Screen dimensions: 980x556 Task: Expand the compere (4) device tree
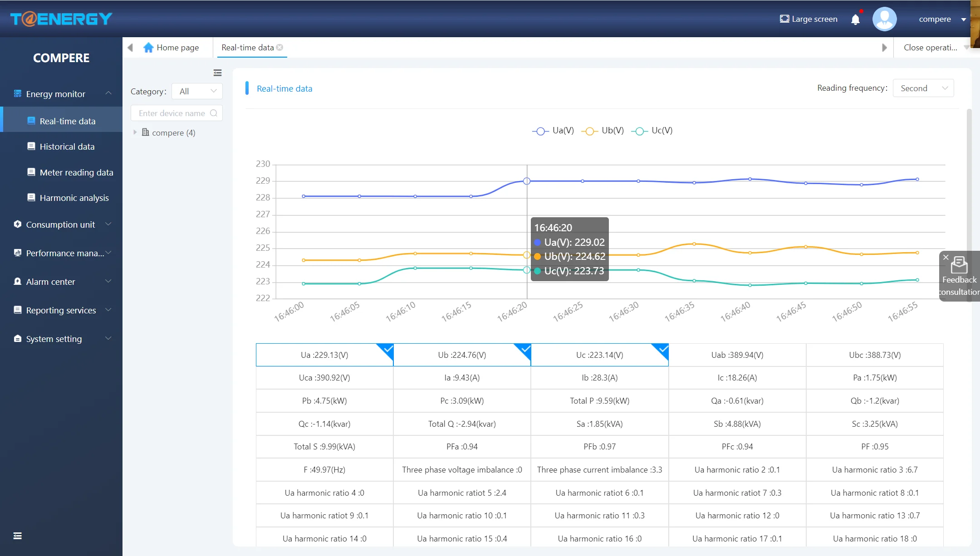135,132
